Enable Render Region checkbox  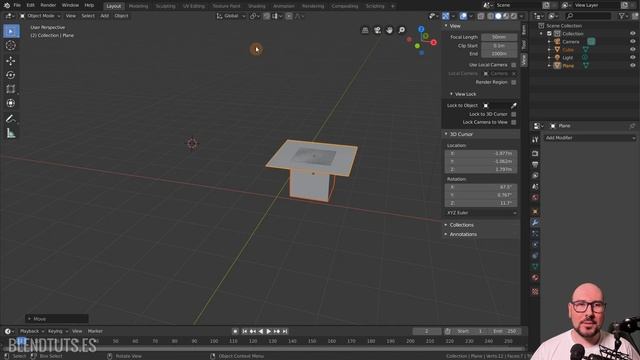click(x=513, y=82)
